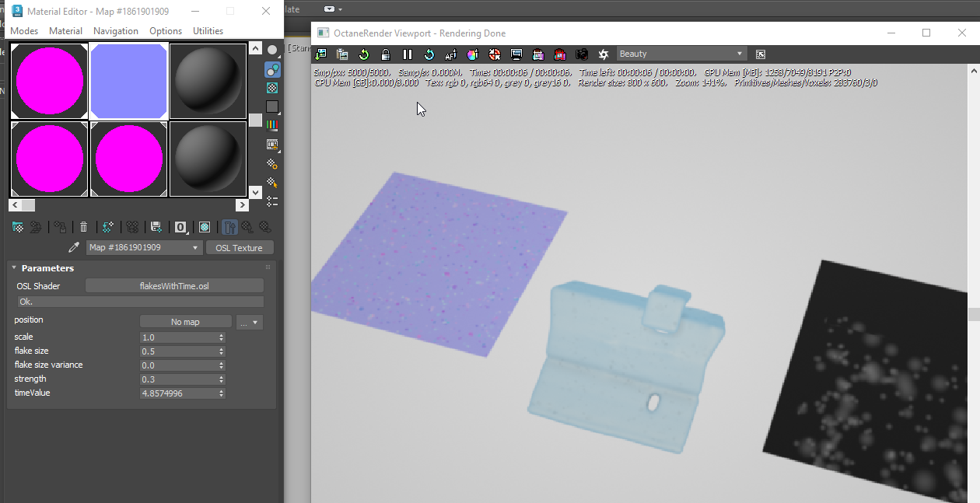Image resolution: width=980 pixels, height=503 pixels.
Task: Open the position map options dropdown
Action: point(250,322)
